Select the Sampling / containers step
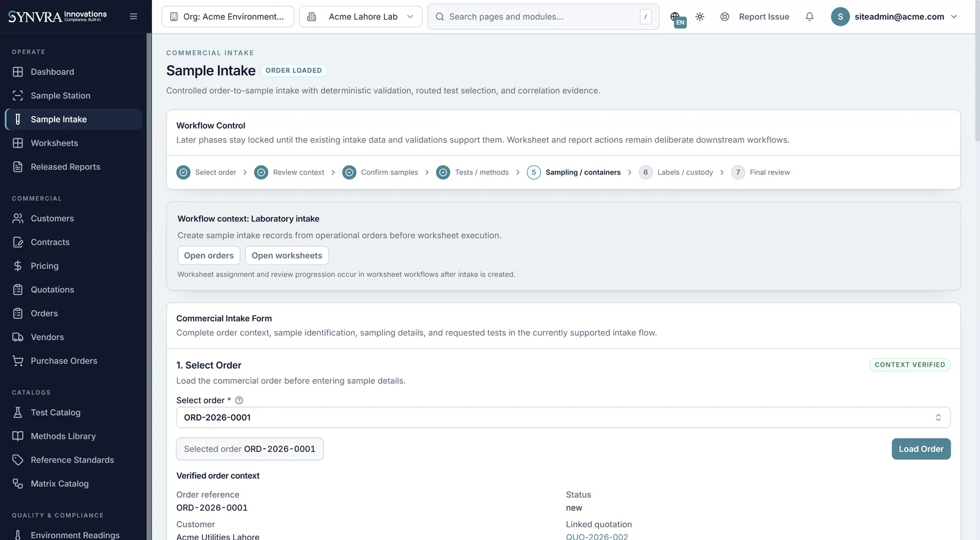Screen dimensions: 980x540 pyautogui.click(x=574, y=173)
